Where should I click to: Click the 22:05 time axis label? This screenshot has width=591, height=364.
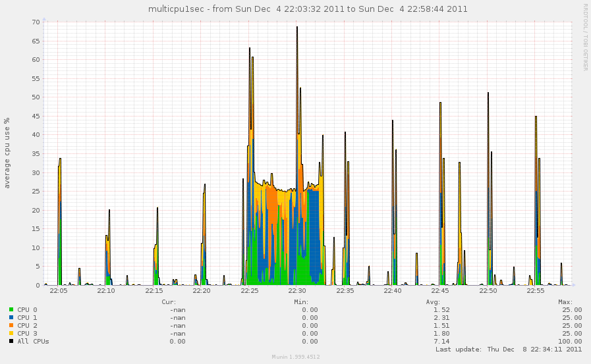tap(59, 290)
